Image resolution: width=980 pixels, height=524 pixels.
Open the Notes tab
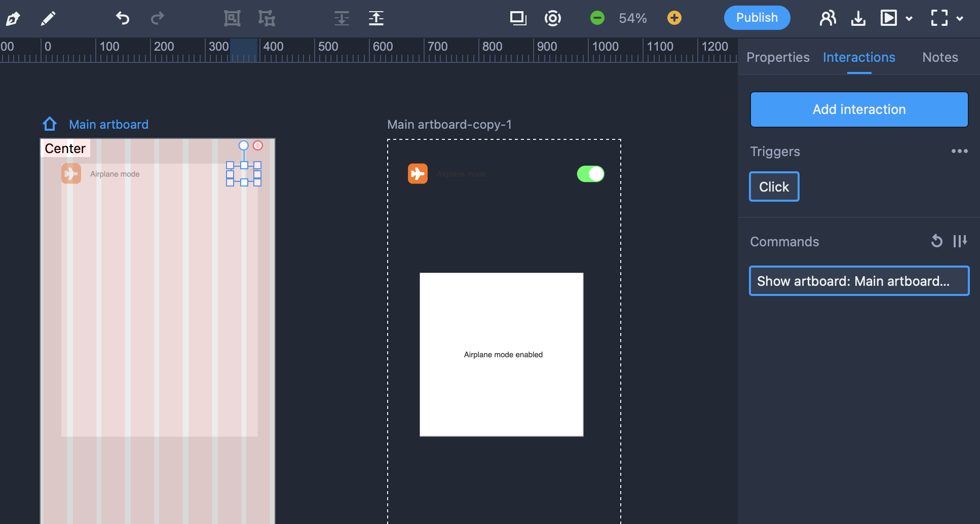point(940,57)
